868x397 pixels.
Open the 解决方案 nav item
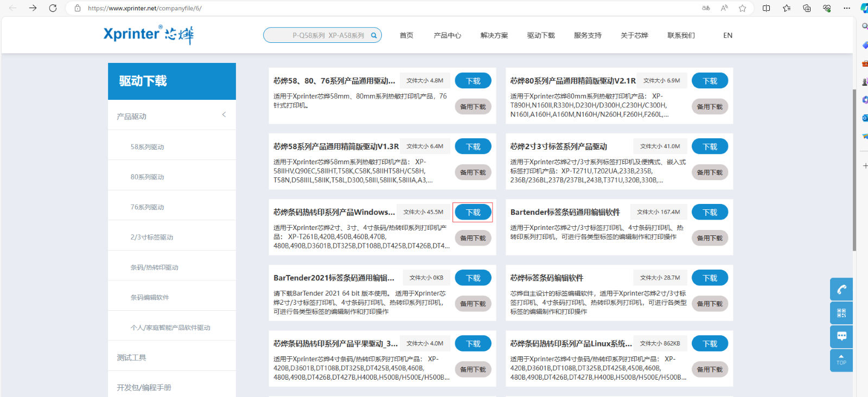click(x=494, y=35)
